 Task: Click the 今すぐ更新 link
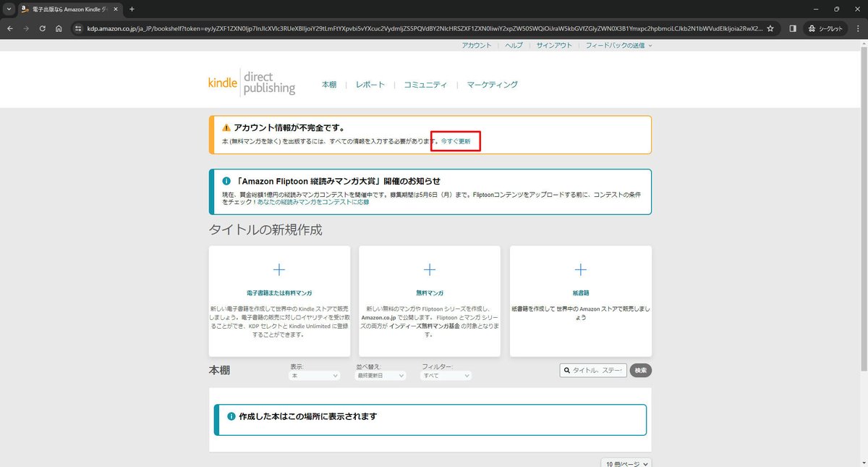coord(456,141)
